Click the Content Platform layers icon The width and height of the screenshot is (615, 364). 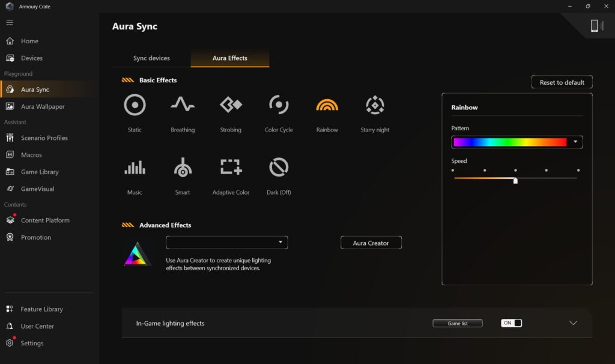coord(10,220)
